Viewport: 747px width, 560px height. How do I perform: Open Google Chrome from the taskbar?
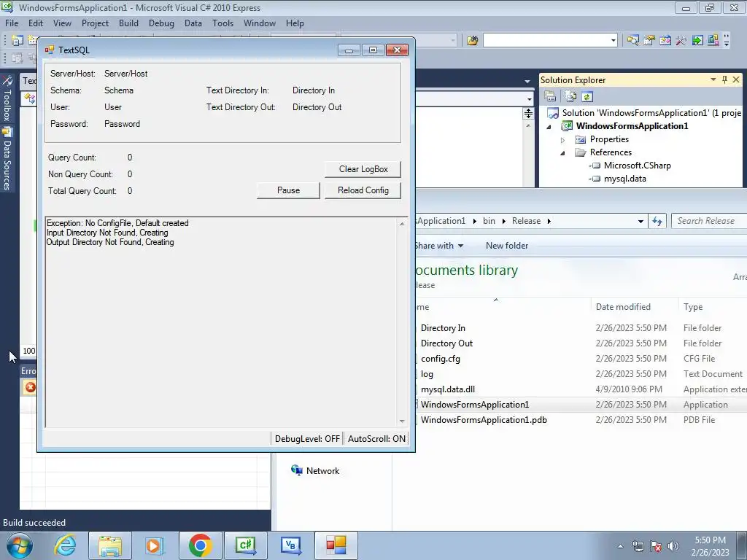pos(200,545)
